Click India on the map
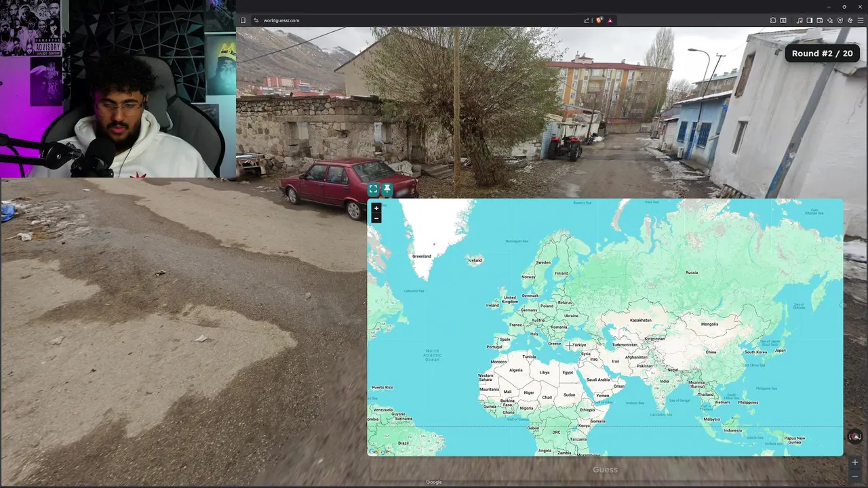The width and height of the screenshot is (868, 488). (665, 381)
